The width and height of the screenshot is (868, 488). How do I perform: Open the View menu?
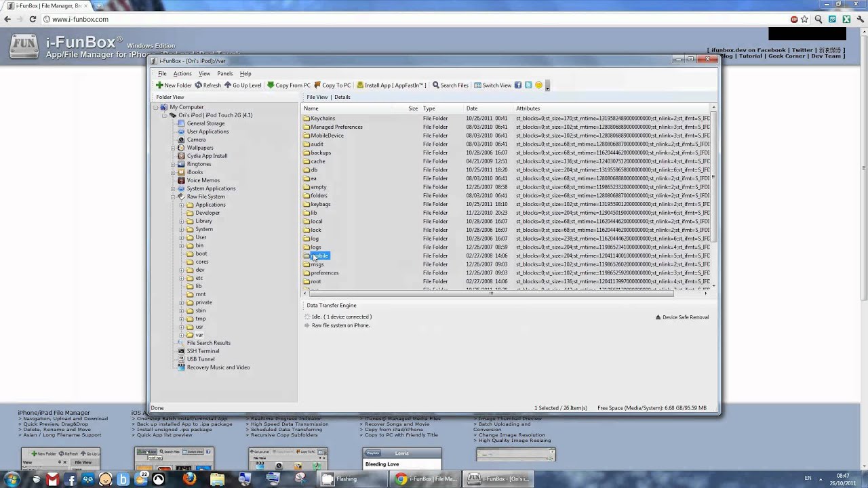coord(204,73)
